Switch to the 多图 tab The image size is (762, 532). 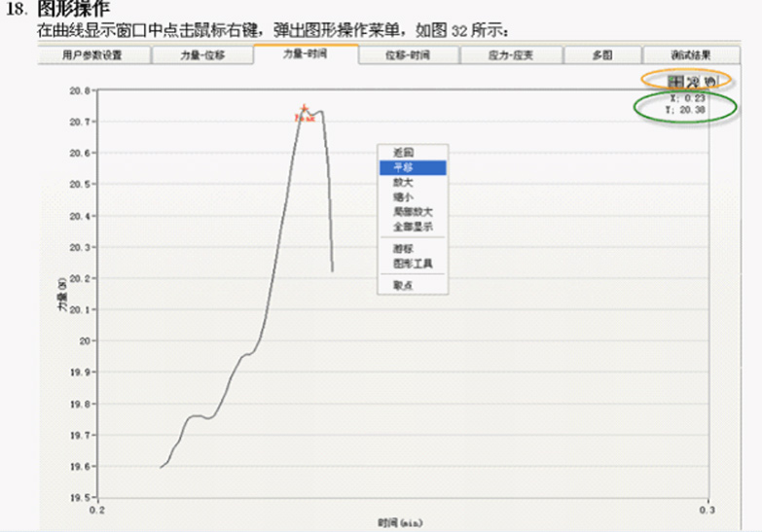pos(602,55)
